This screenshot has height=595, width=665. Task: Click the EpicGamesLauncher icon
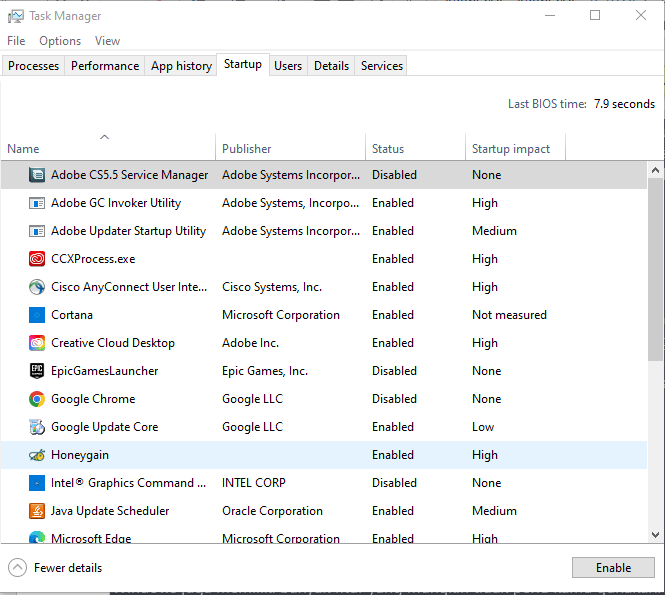pyautogui.click(x=37, y=371)
